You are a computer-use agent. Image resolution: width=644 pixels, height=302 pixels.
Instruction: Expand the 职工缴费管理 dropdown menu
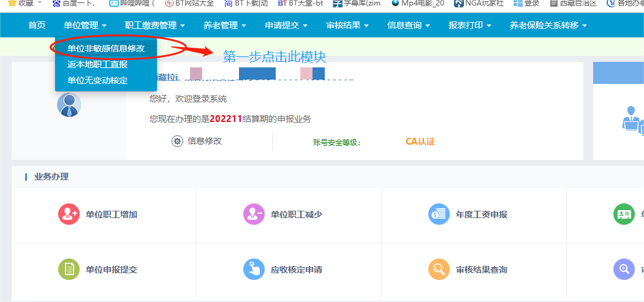coord(155,26)
